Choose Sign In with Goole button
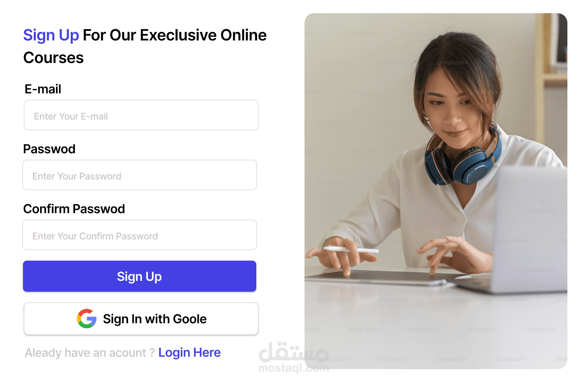Viewport: 588px width, 382px height. pyautogui.click(x=141, y=319)
